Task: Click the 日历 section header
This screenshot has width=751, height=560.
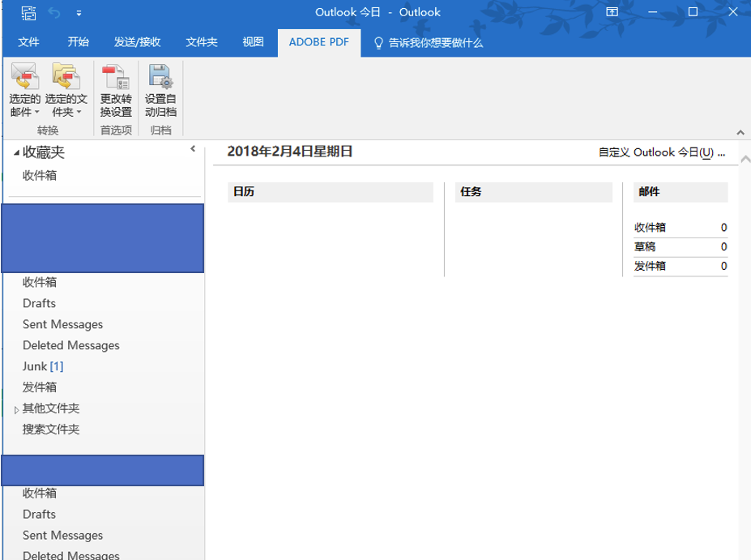Action: click(x=331, y=191)
